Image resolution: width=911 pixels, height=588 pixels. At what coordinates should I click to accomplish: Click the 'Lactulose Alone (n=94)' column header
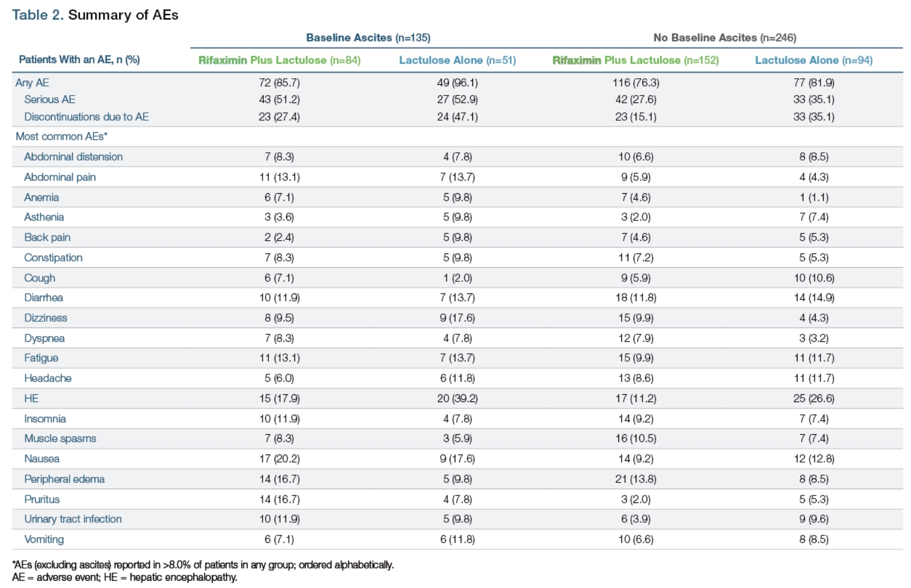pyautogui.click(x=813, y=60)
